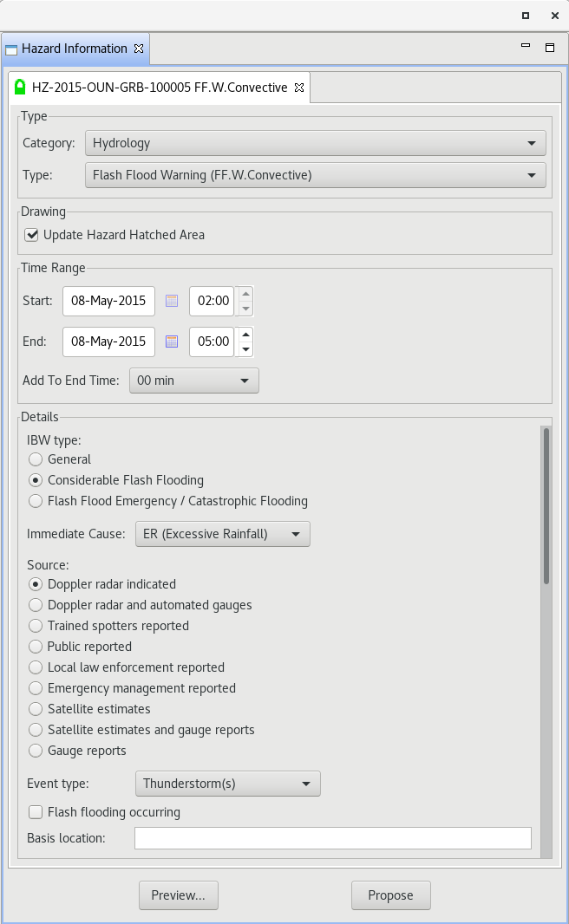Open the Immediate Cause dropdown
Viewport: 569px width, 924px height.
(223, 534)
